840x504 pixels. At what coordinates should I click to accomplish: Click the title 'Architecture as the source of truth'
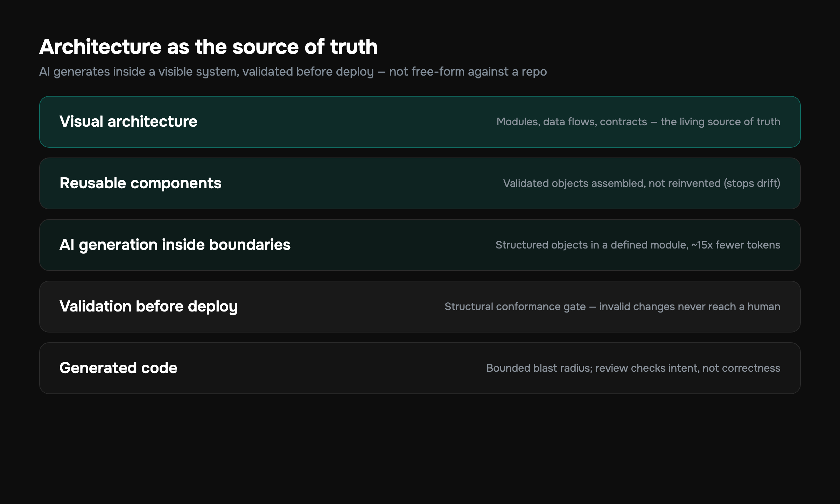tap(209, 47)
